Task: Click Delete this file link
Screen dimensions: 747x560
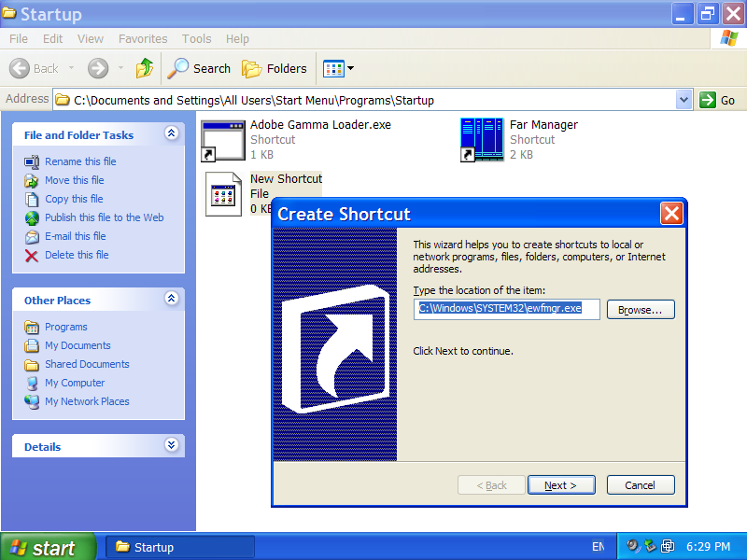Action: click(x=77, y=255)
